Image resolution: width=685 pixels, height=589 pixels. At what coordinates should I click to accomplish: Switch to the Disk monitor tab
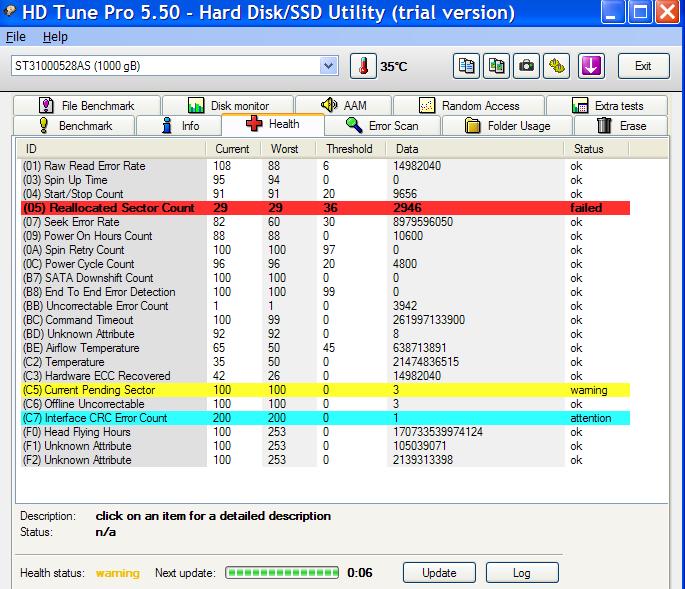click(x=228, y=105)
